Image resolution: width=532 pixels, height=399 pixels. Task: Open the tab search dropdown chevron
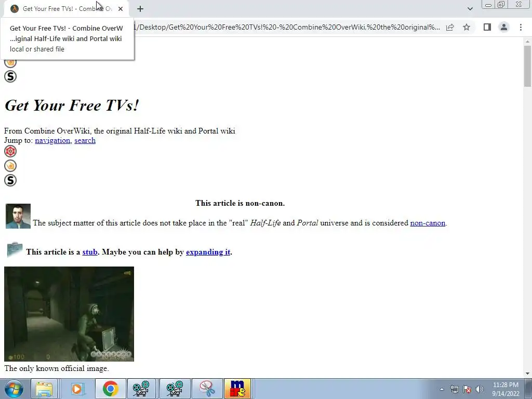point(470,9)
